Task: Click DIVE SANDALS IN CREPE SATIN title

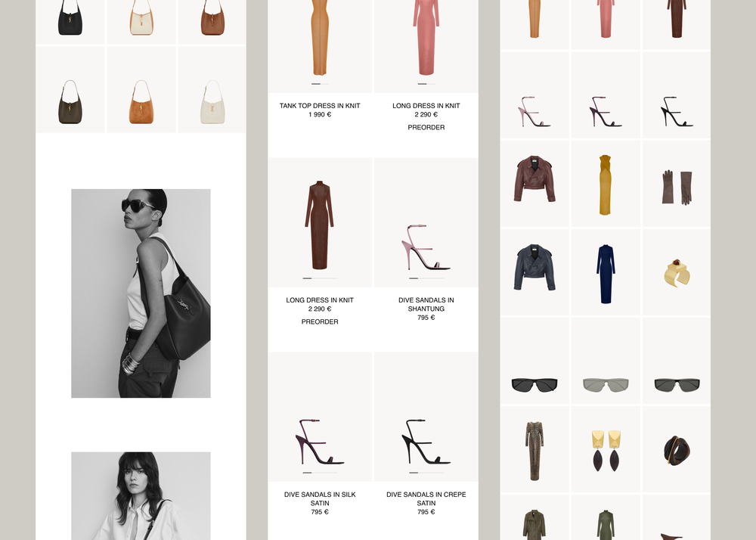Action: (426, 498)
